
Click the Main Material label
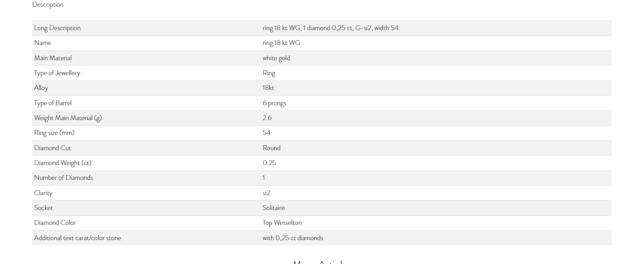(53, 58)
